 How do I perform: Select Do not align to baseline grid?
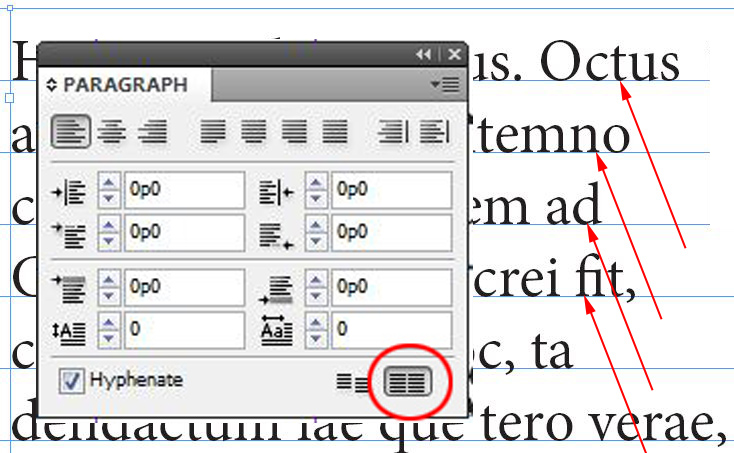[351, 381]
